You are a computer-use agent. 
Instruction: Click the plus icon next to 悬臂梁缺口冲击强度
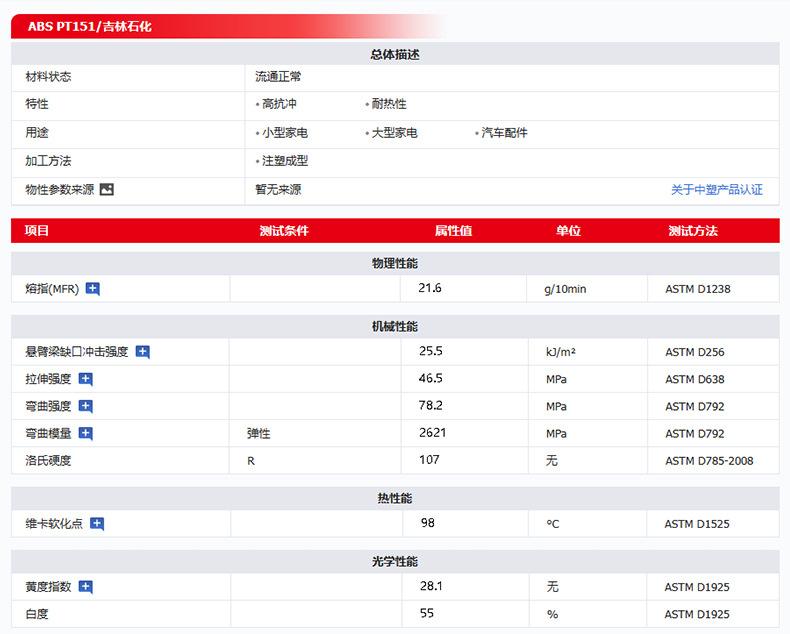click(143, 352)
